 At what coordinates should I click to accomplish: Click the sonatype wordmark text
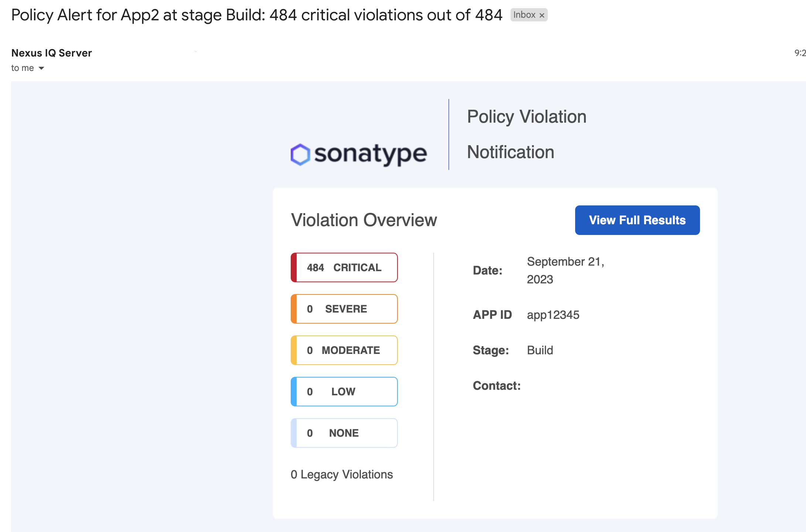370,154
